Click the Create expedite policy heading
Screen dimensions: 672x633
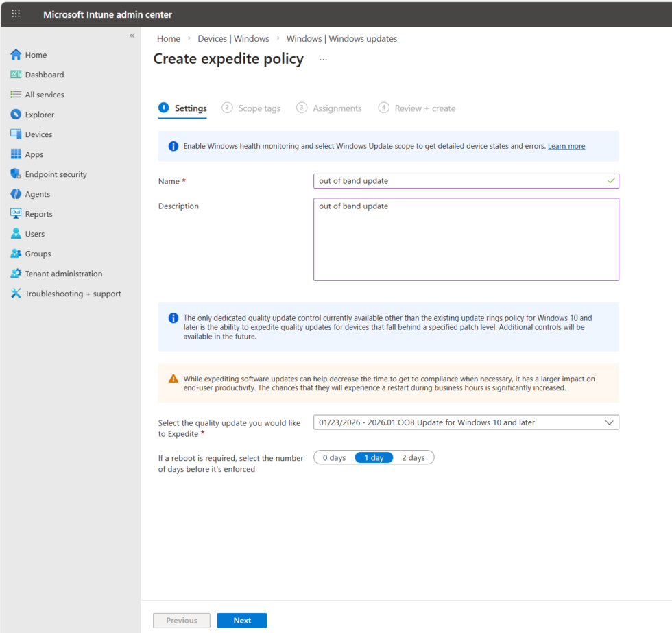[x=228, y=59]
